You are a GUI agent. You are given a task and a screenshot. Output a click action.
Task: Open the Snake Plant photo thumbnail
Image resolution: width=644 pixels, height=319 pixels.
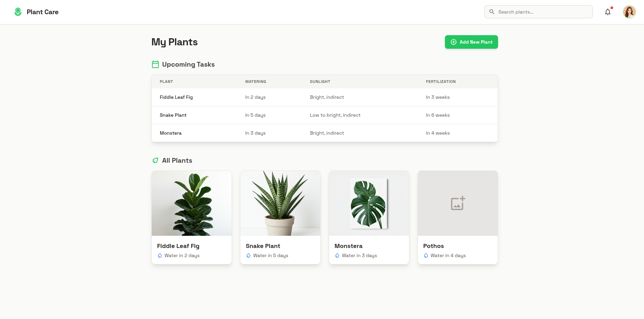pos(280,203)
